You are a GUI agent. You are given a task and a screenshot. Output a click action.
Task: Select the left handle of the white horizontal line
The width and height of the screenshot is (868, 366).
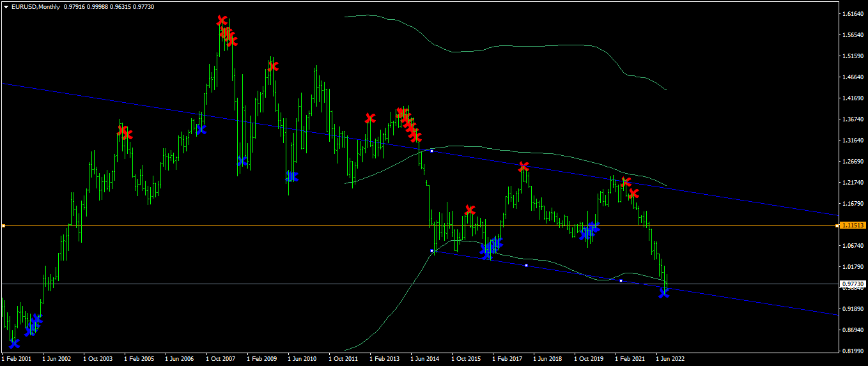pos(3,225)
